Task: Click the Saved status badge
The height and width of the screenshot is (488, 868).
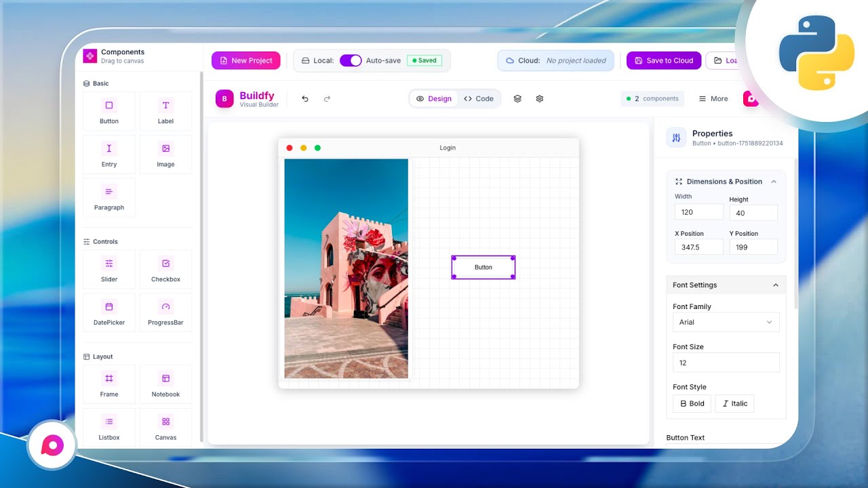Action: (x=425, y=60)
